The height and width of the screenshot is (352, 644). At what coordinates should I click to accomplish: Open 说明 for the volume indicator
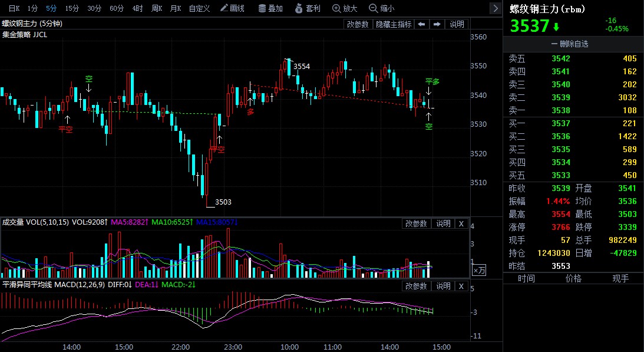click(443, 223)
